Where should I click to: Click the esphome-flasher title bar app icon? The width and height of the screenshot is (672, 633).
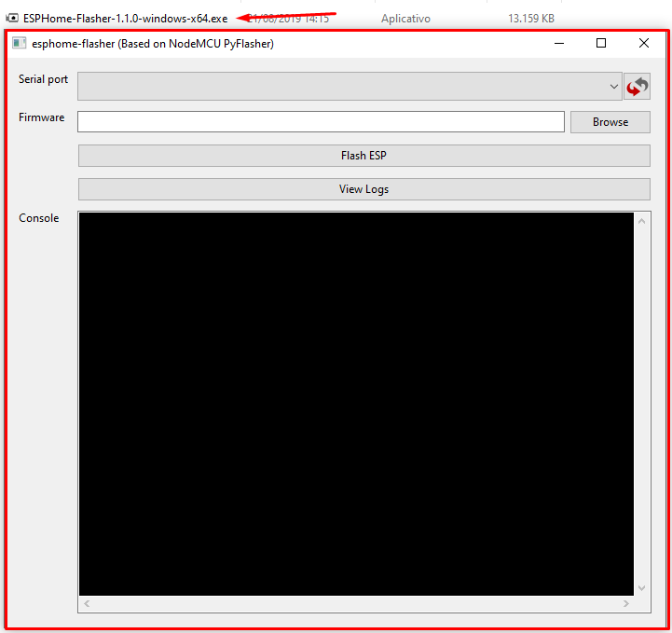coord(20,43)
